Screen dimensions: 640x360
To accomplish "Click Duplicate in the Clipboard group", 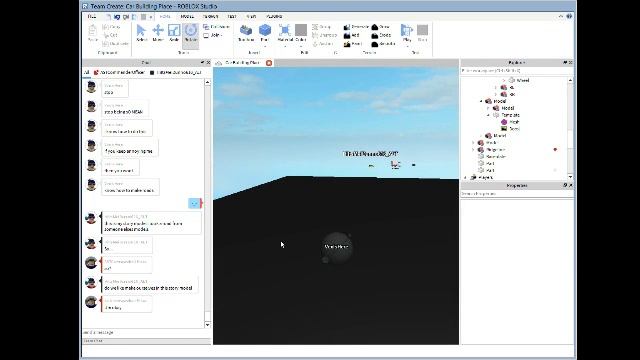I will [x=116, y=44].
